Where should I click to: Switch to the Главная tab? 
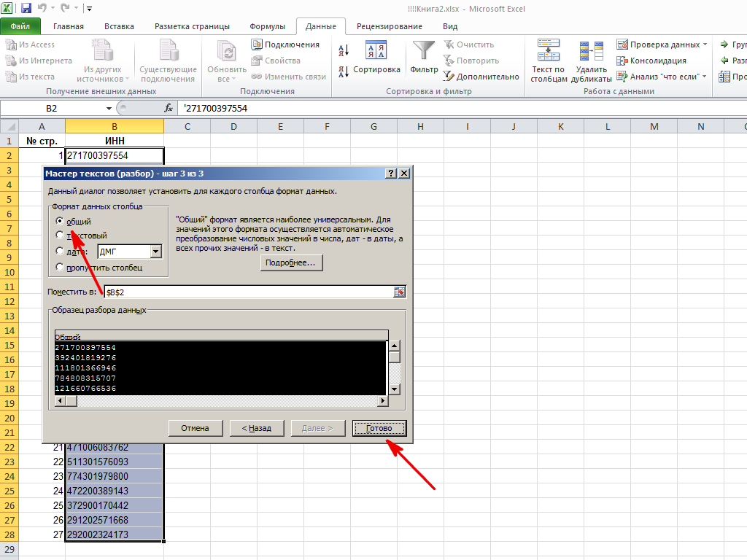68,27
